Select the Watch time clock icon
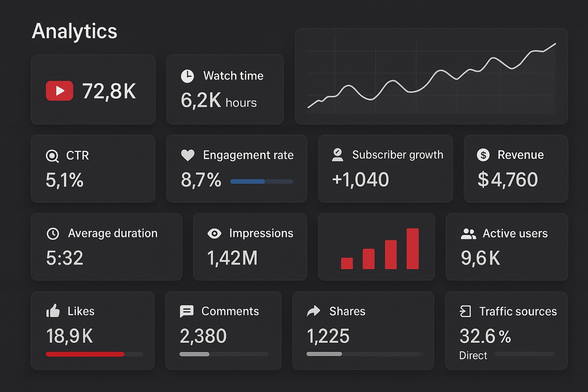The image size is (588, 392). (188, 75)
